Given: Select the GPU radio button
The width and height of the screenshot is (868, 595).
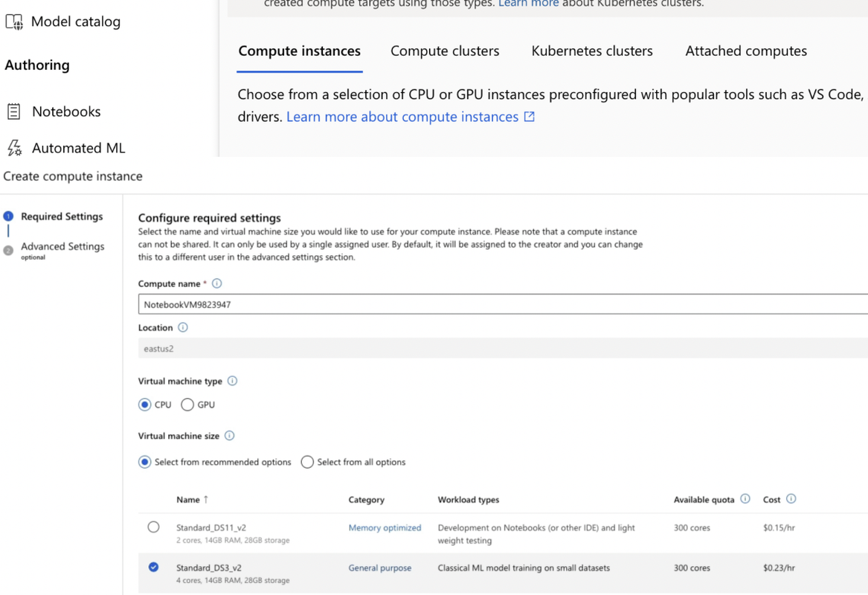Looking at the screenshot, I should 187,405.
